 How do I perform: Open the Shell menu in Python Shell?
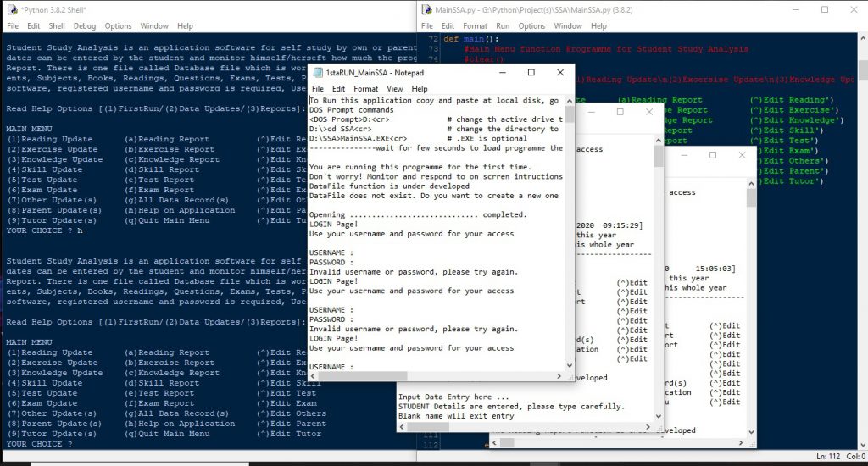(x=55, y=26)
